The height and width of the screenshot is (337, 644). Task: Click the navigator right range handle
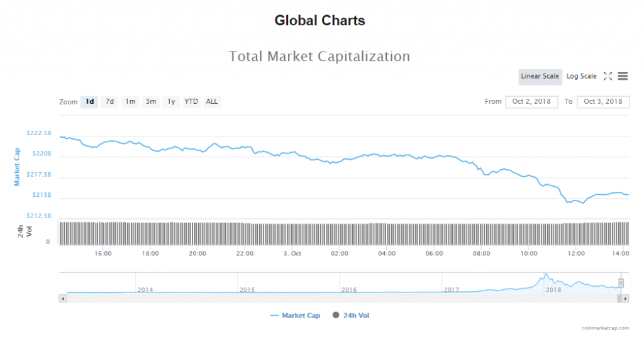[621, 283]
